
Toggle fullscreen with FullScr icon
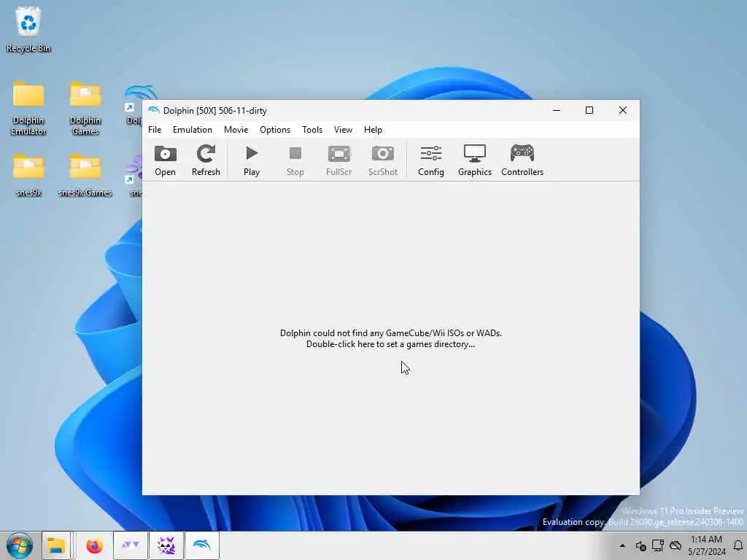coord(338,160)
